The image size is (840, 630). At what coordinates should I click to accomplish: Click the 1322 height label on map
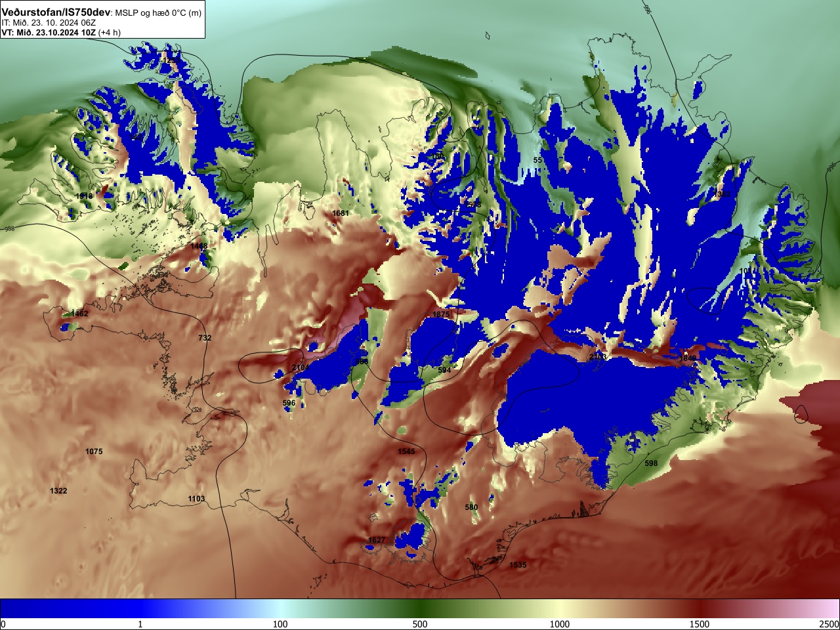point(58,491)
